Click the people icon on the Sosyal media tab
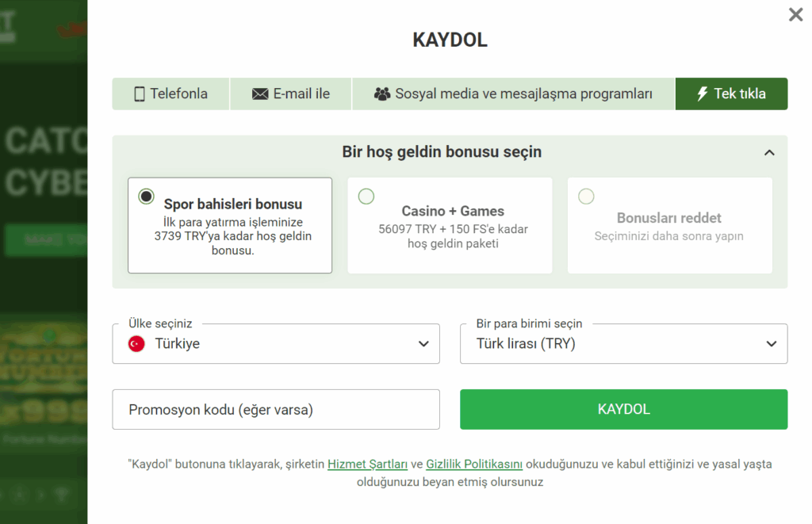Screen dimensions: 812x524 (x=382, y=93)
